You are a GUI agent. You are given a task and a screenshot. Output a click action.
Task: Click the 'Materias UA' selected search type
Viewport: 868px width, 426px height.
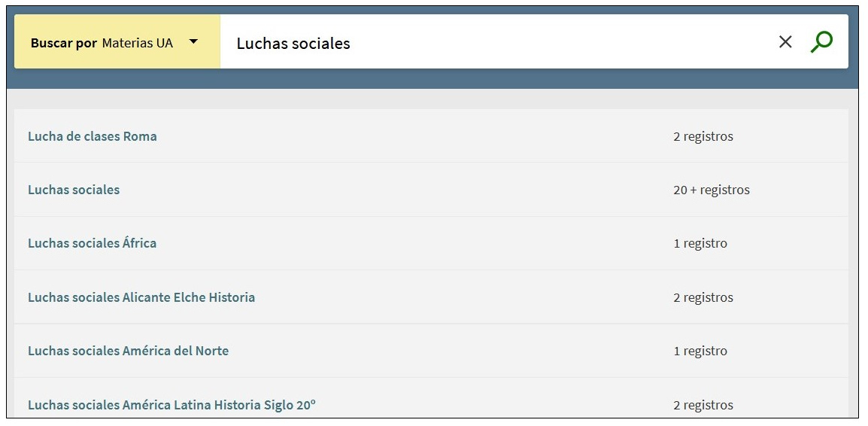[138, 43]
